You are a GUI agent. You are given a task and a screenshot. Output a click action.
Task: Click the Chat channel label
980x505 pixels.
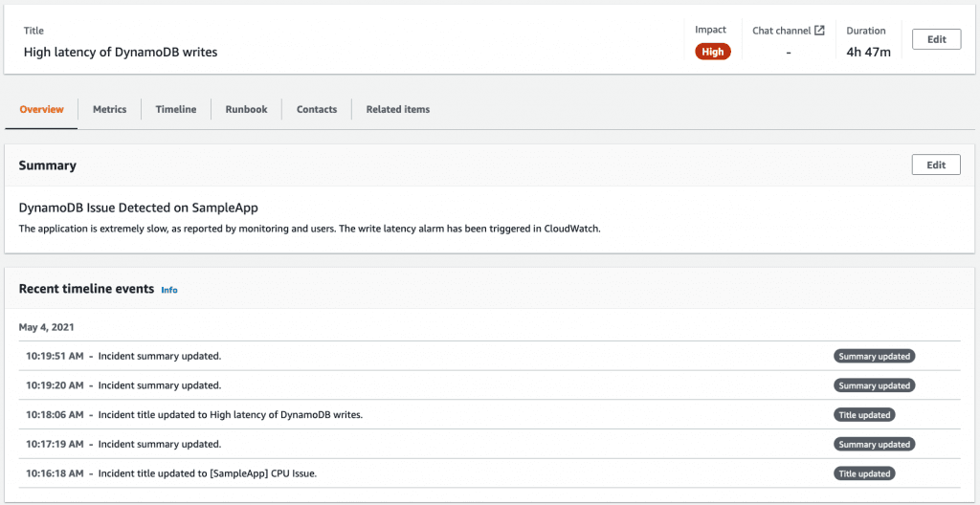point(781,30)
